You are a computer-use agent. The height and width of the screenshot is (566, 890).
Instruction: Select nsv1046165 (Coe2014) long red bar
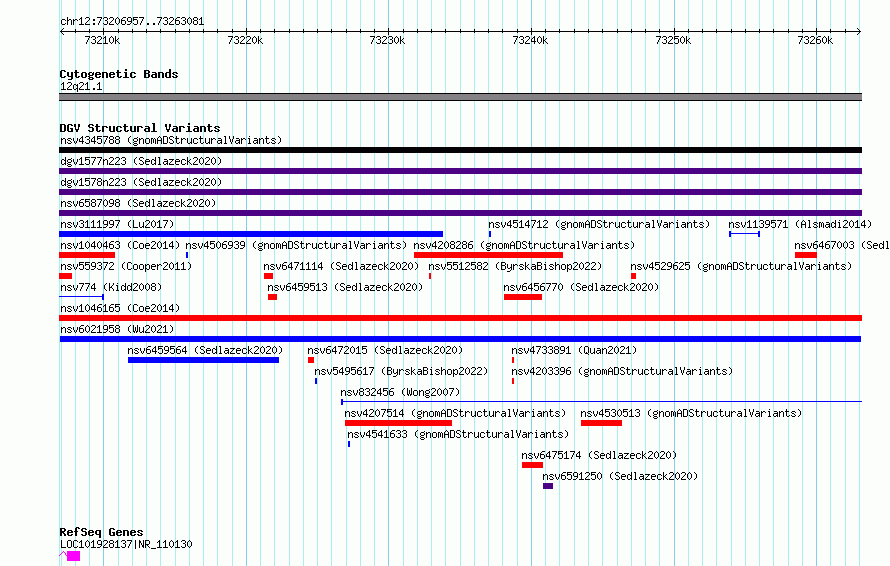(x=460, y=318)
